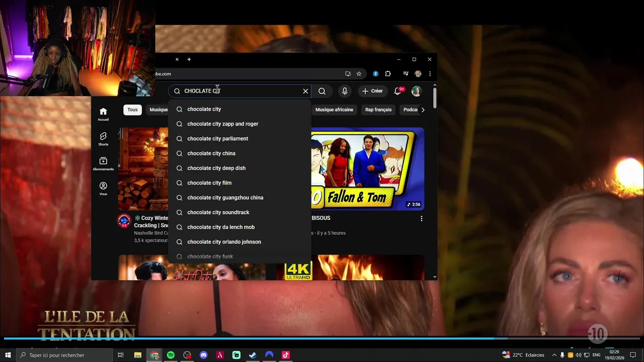Open File Explorer from taskbar
Image resolution: width=644 pixels, height=362 pixels.
(137, 355)
